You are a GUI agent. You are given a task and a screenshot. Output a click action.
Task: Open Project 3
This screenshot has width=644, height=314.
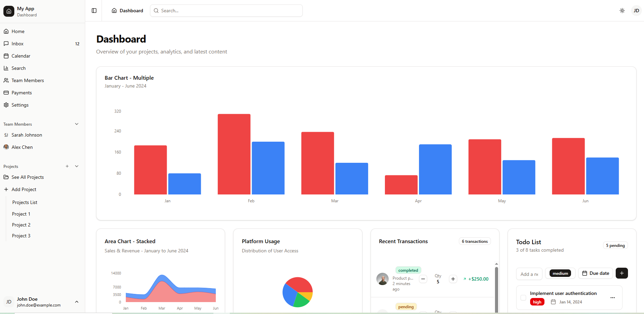coord(21,236)
